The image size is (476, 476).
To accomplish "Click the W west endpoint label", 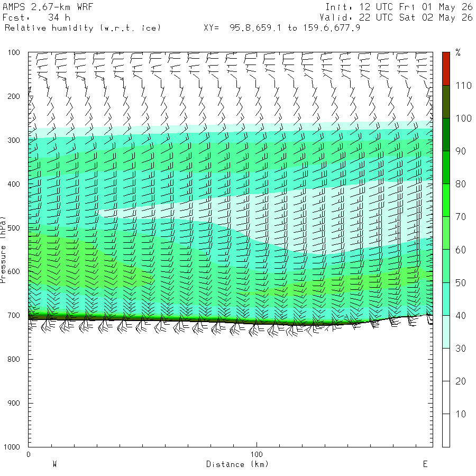I will (54, 464).
